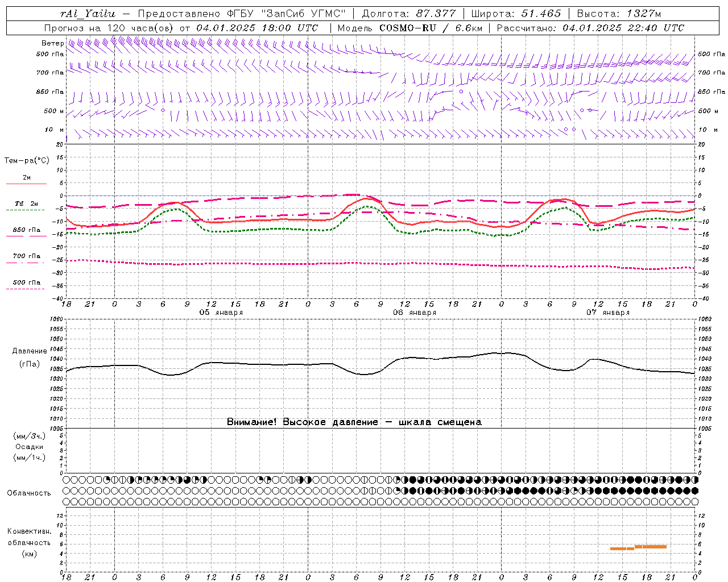Click "1060" on the left pressure axis
The width and height of the screenshot is (728, 582).
pos(57,319)
